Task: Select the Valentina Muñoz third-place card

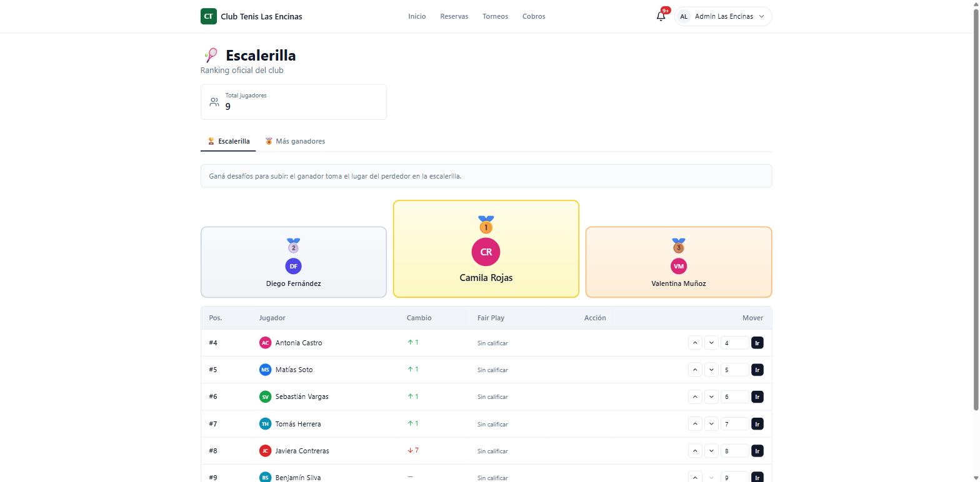Action: point(678,262)
